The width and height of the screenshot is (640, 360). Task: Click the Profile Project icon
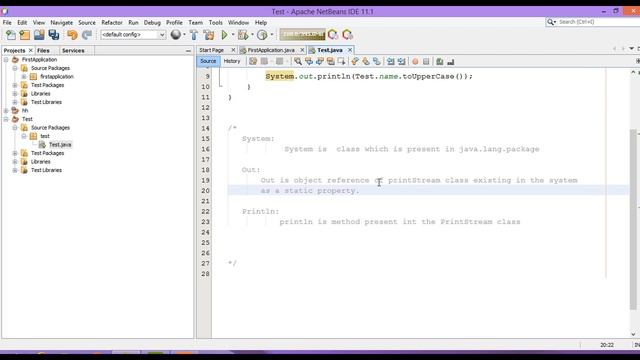(262, 35)
